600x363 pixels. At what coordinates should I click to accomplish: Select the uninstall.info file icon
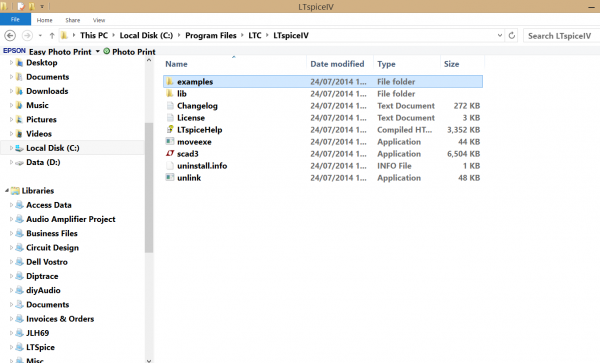(x=170, y=166)
